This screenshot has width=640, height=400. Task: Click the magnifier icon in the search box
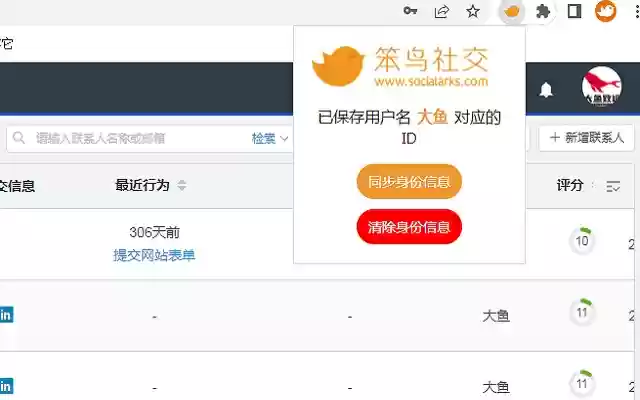(x=19, y=138)
